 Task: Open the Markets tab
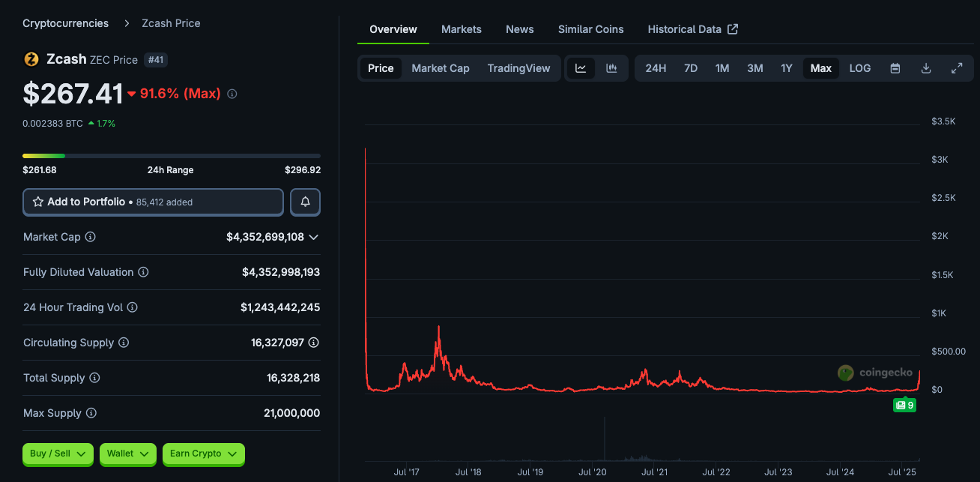(x=461, y=29)
